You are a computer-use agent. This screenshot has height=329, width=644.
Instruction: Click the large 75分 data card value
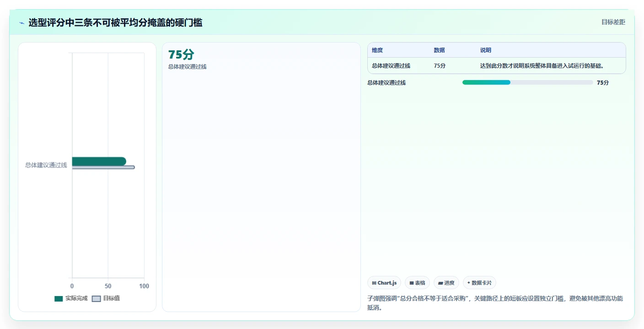(x=181, y=54)
